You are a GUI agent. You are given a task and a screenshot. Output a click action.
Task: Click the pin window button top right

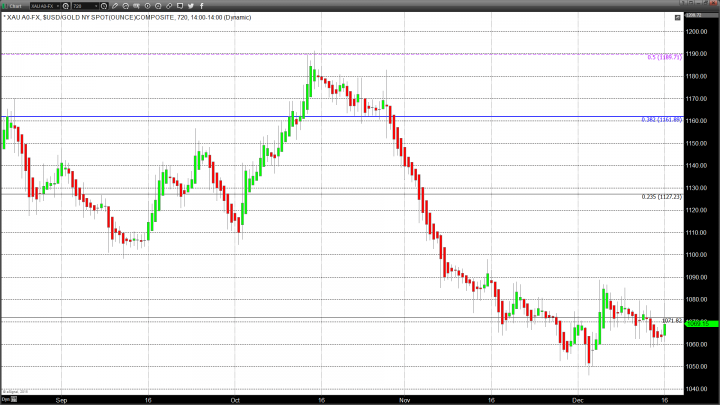684,3
